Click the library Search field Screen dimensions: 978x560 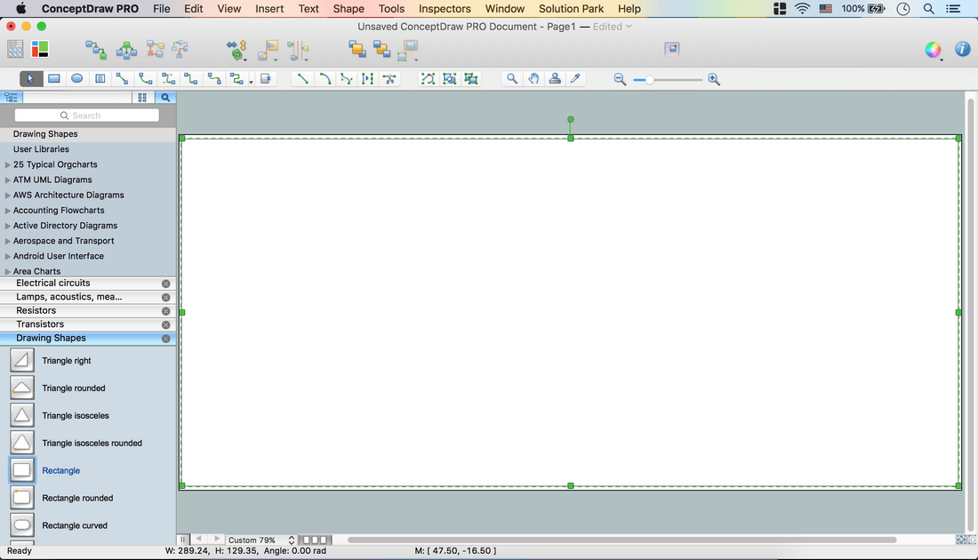point(87,116)
